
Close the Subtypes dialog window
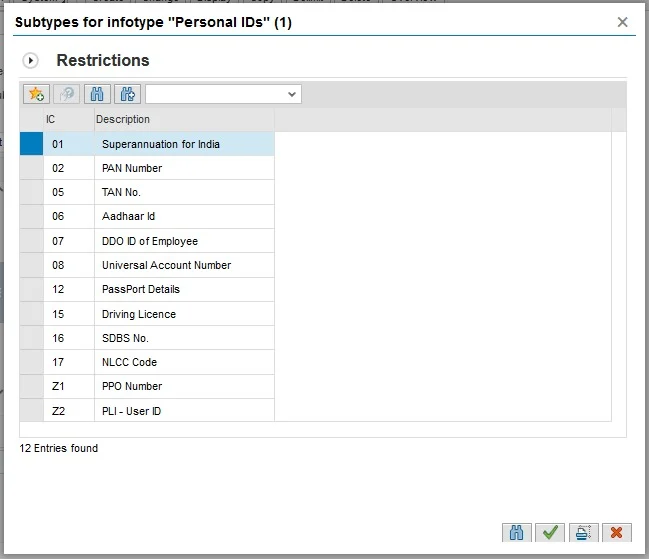click(622, 22)
